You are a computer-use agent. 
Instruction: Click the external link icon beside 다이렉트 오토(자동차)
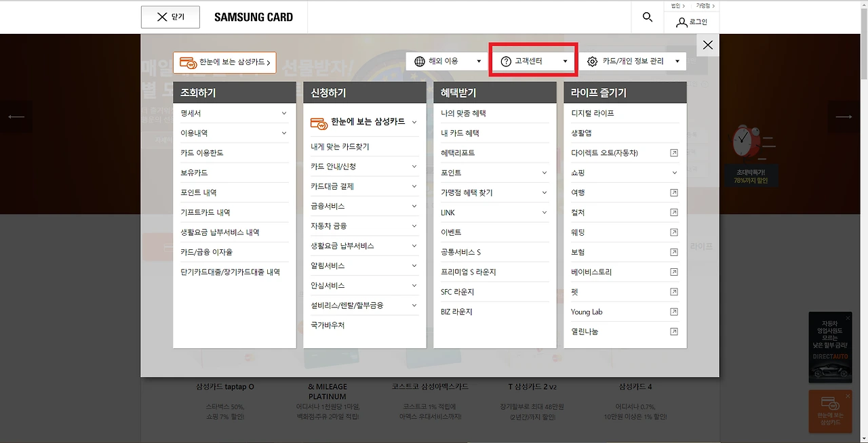(673, 152)
